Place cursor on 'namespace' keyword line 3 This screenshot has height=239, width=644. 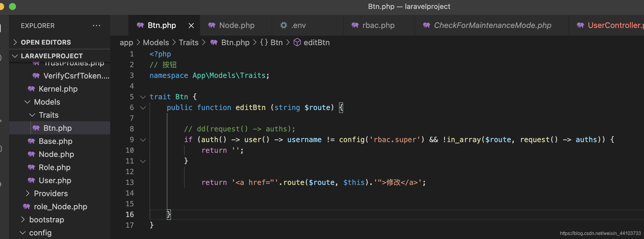(x=169, y=76)
